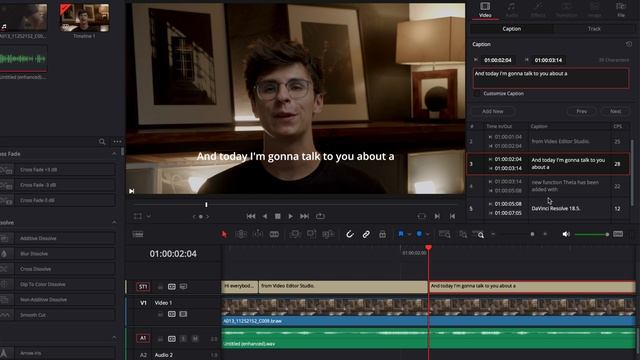
Task: Disable Video 1 track with its enable icon
Action: pyautogui.click(x=183, y=314)
